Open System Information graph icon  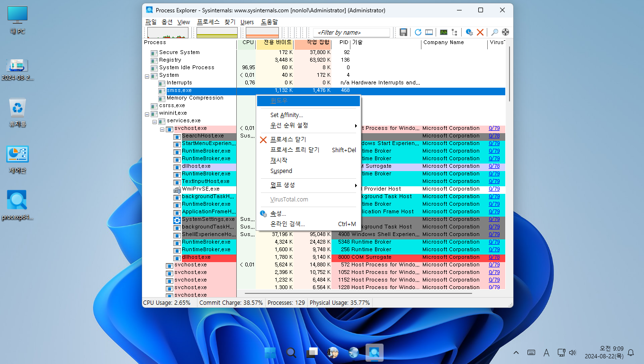coord(444,32)
